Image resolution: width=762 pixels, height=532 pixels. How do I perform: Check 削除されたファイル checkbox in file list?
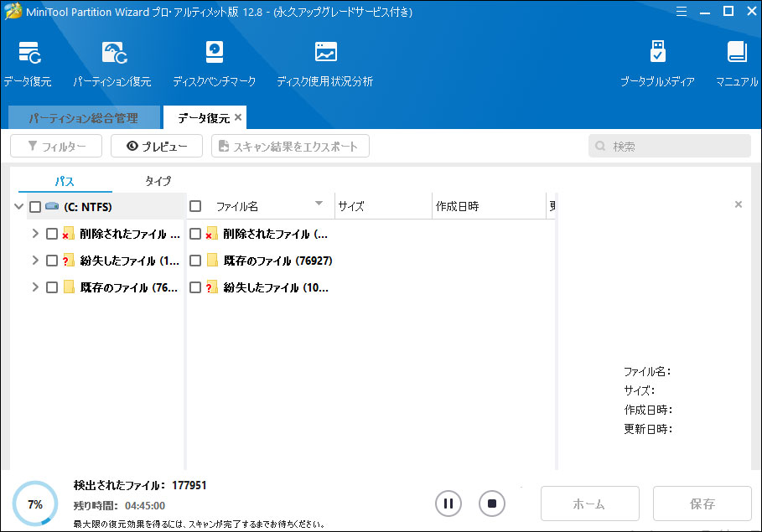(195, 234)
